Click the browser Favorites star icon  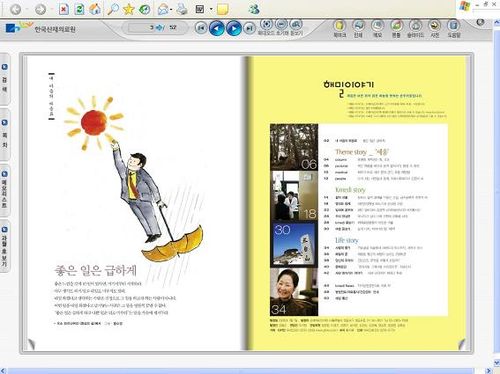(128, 9)
